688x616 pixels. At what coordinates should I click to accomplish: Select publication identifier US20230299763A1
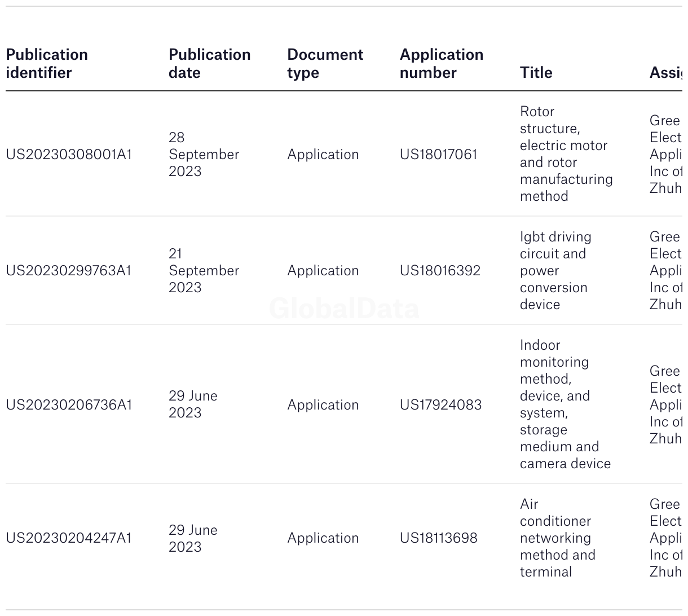pyautogui.click(x=68, y=271)
